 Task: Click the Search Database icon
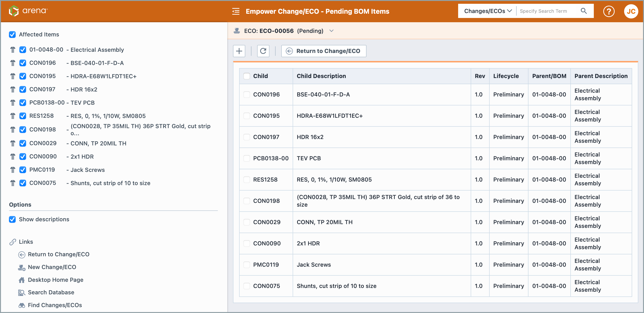pyautogui.click(x=22, y=292)
